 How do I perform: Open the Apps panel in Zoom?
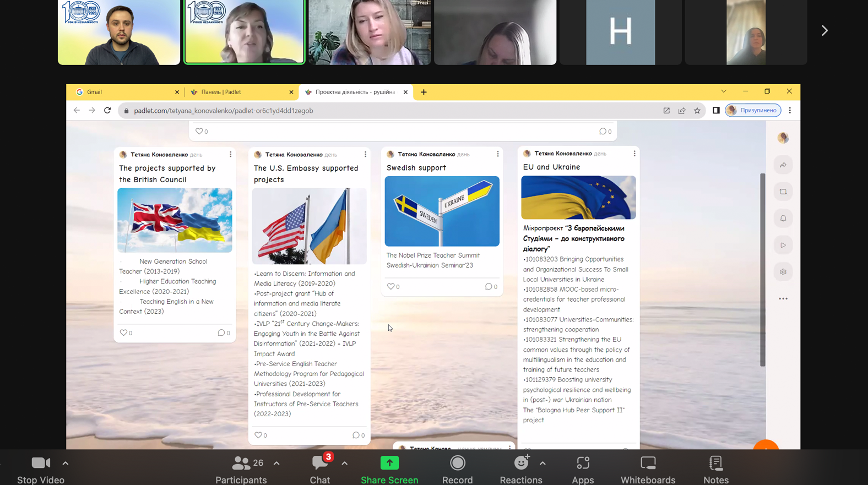(x=583, y=463)
